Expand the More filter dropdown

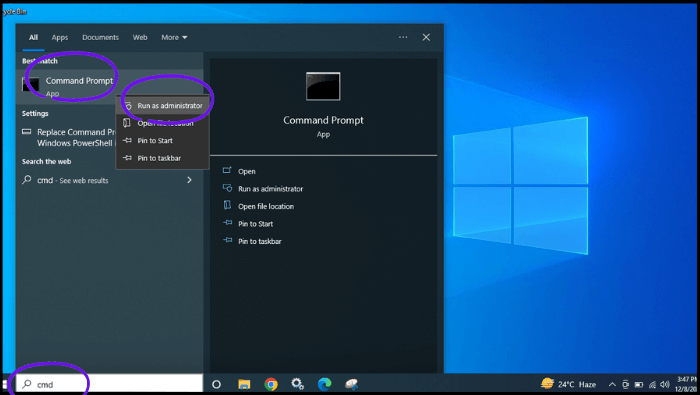pyautogui.click(x=174, y=37)
